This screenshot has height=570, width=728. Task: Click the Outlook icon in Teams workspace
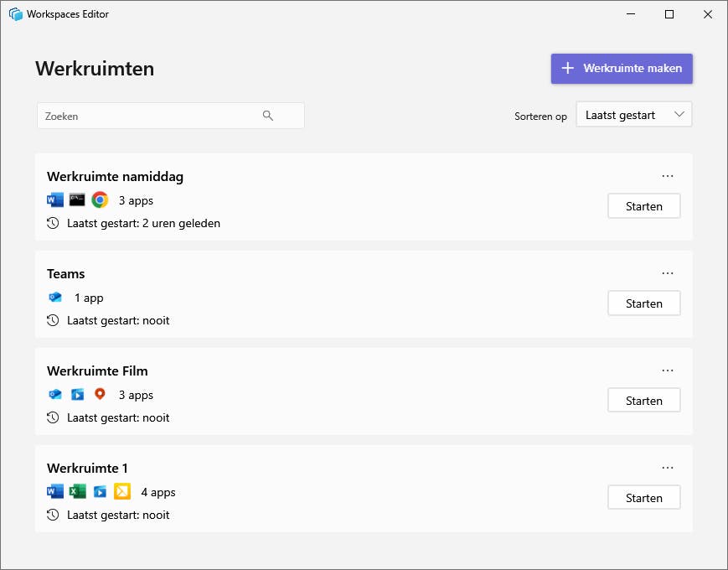(x=55, y=298)
